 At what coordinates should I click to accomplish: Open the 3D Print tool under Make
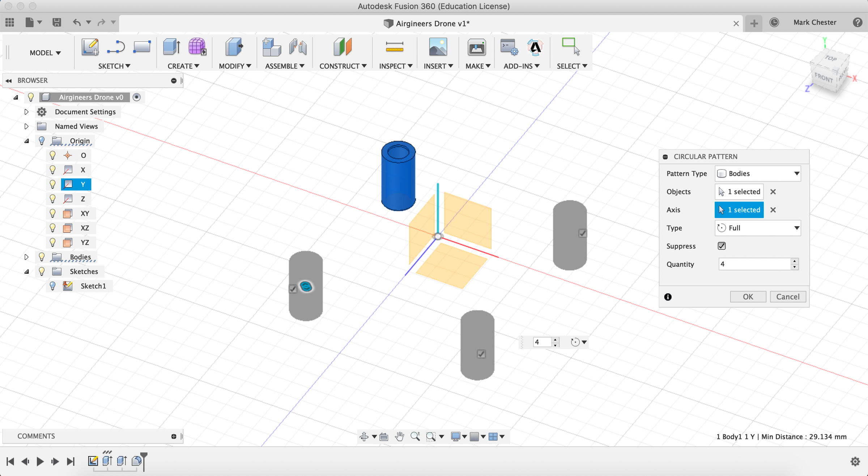477,47
